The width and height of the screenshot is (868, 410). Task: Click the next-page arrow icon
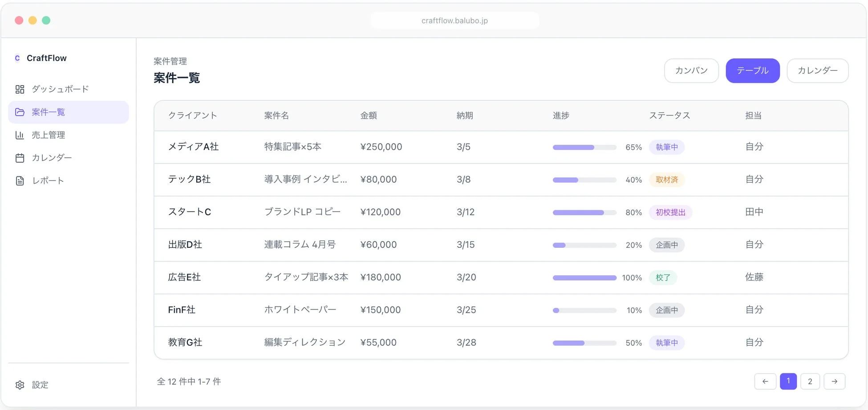(x=835, y=381)
